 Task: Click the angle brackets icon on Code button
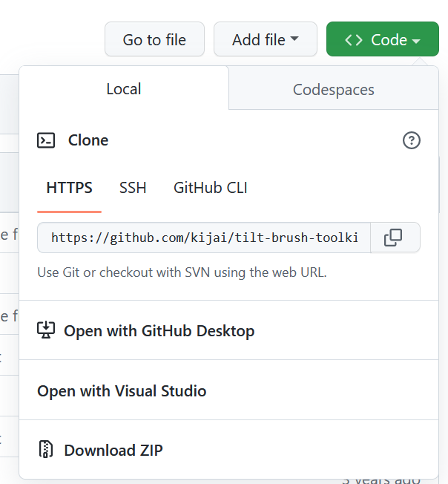(x=354, y=39)
